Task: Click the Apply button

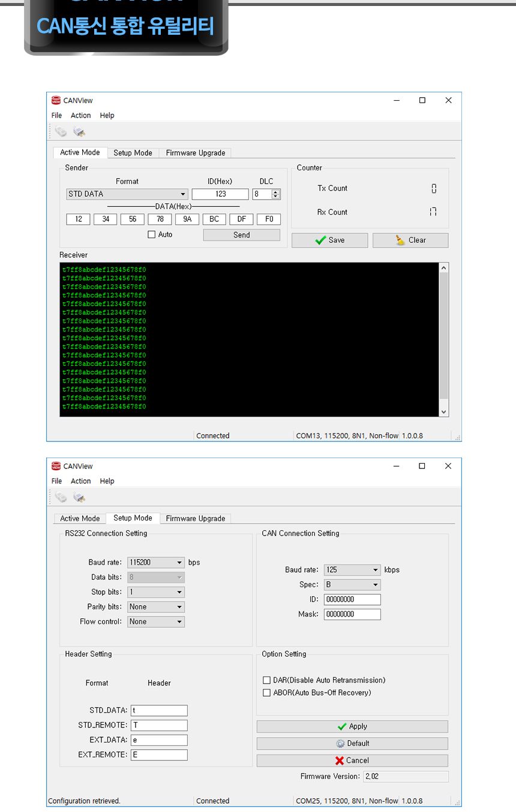Action: tap(352, 726)
